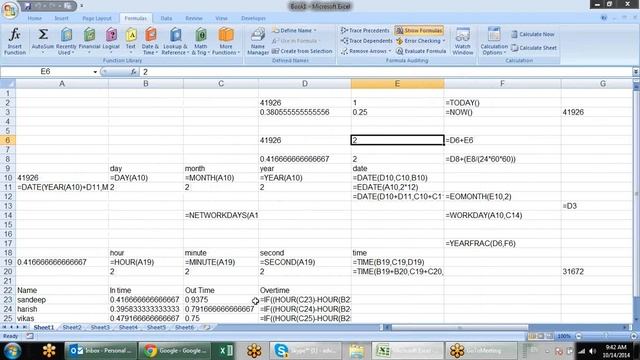Open the Text functions library
The image size is (640, 360).
coord(131,41)
